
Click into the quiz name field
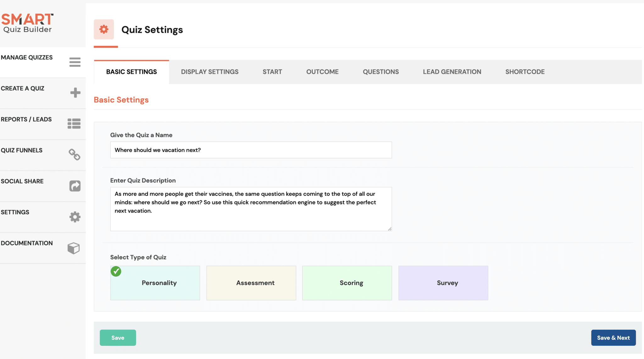[x=251, y=150]
